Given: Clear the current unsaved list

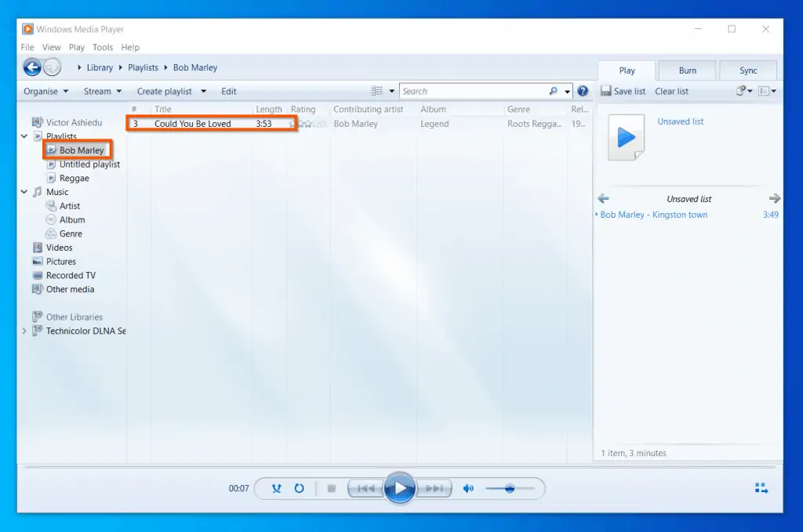Looking at the screenshot, I should [671, 91].
